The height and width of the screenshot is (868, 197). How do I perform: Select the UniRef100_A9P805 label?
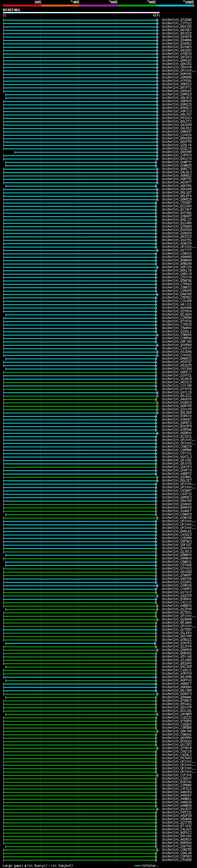(x=176, y=101)
